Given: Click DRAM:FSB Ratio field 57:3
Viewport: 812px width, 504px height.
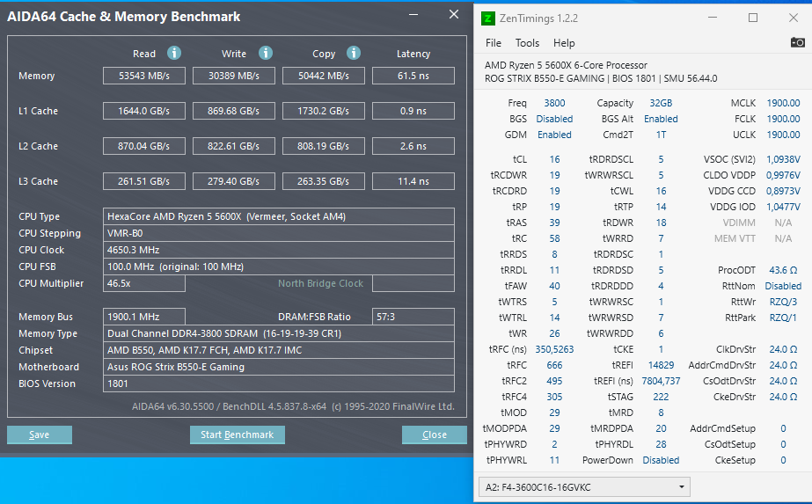Looking at the screenshot, I should [x=413, y=317].
